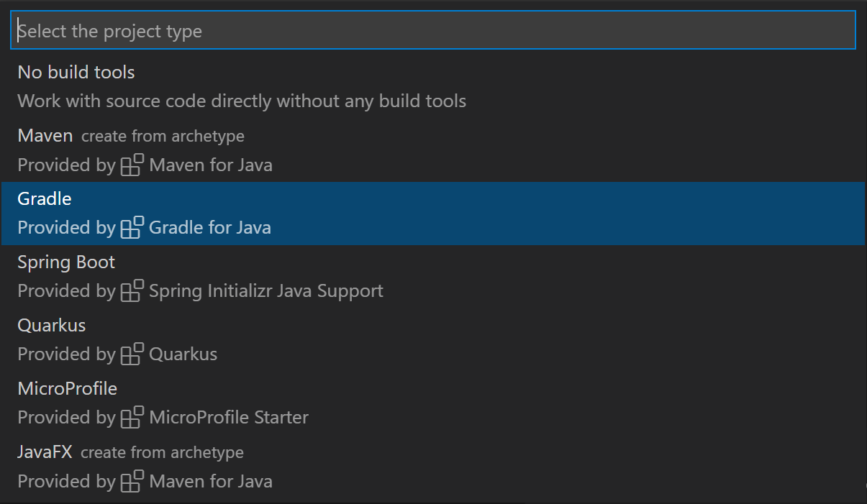867x504 pixels.
Task: Click the 'MicroProfile Starter' provider text
Action: [x=229, y=418]
